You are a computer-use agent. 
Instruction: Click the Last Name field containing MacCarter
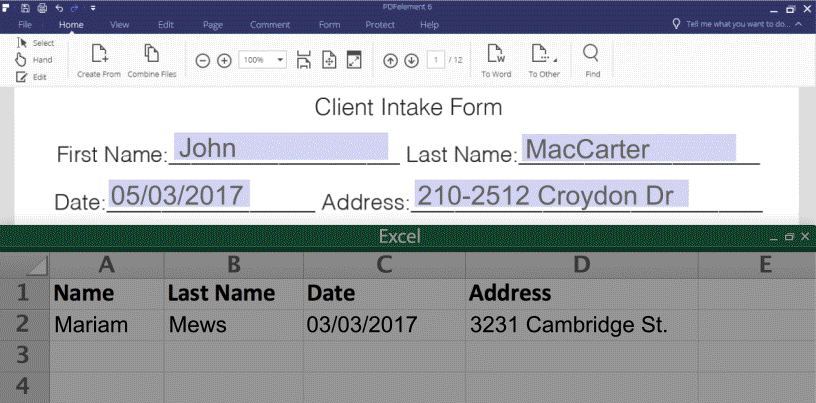[629, 148]
